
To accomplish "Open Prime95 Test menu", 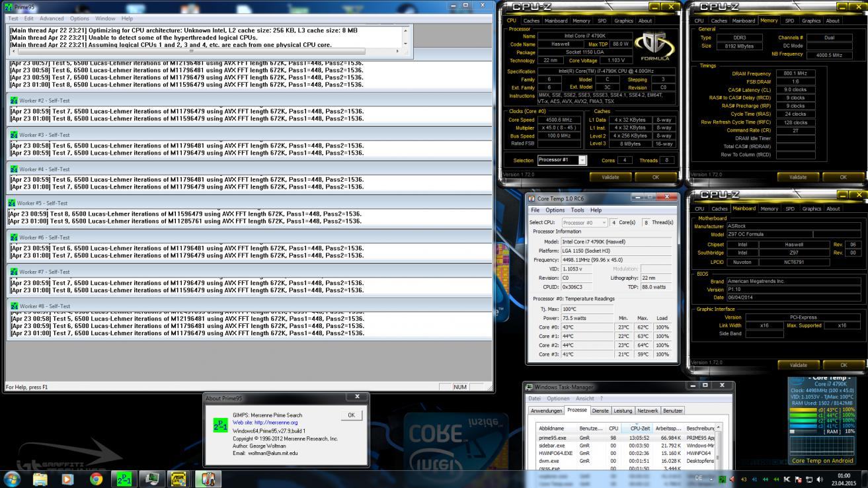I will click(x=13, y=19).
